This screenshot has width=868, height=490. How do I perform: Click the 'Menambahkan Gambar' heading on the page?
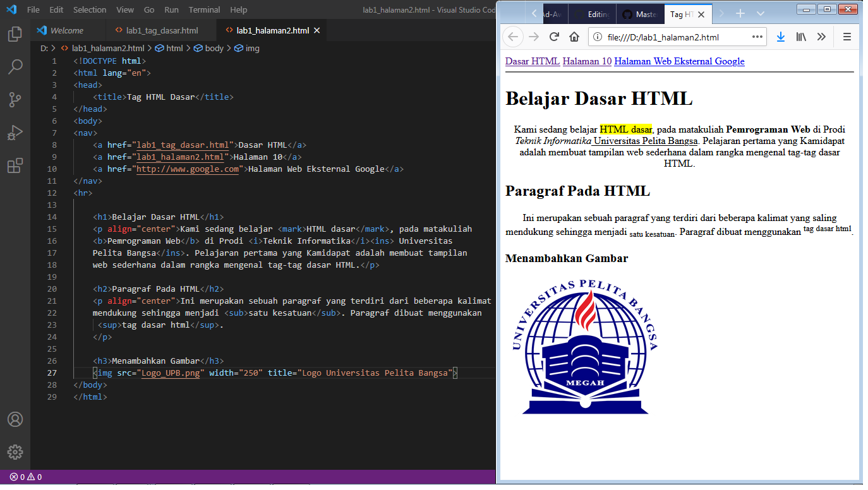point(567,258)
